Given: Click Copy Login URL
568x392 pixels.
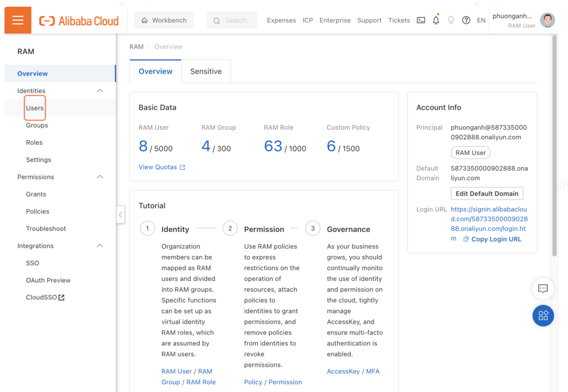Looking at the screenshot, I should (x=496, y=239).
